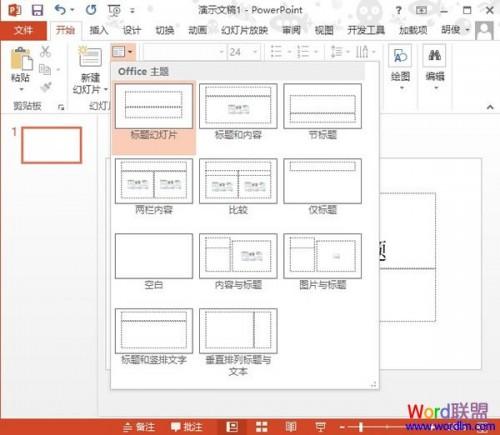This screenshot has height=435, width=500.
Task: Open the font size 24 dropdown
Action: (x=255, y=52)
